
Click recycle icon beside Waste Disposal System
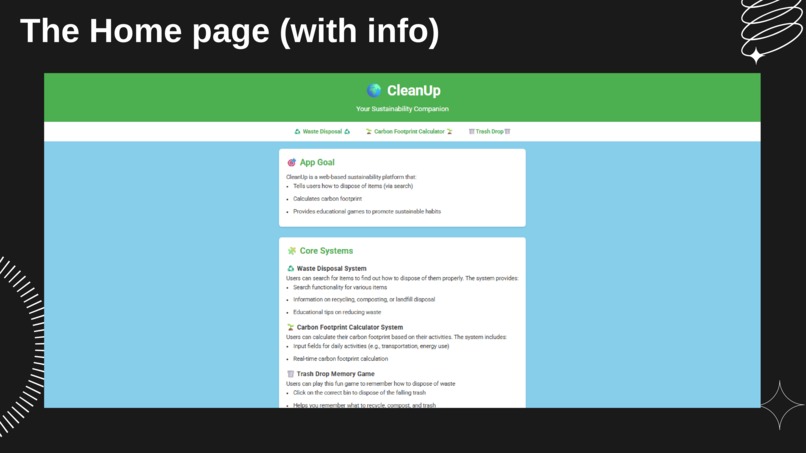click(290, 268)
